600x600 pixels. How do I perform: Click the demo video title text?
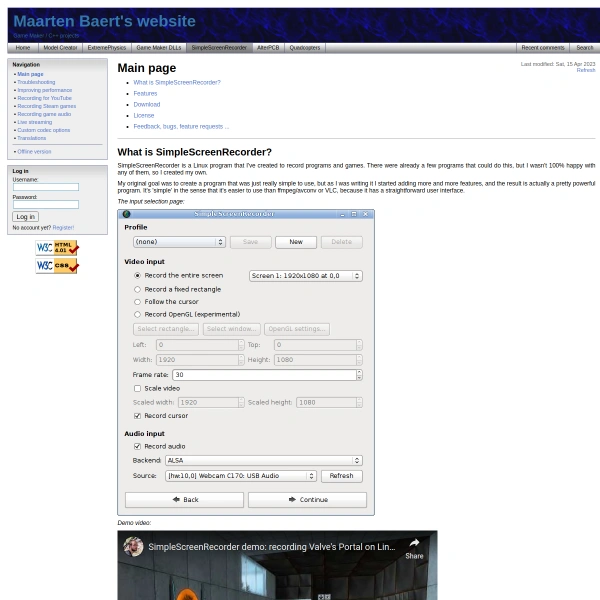[x=272, y=547]
